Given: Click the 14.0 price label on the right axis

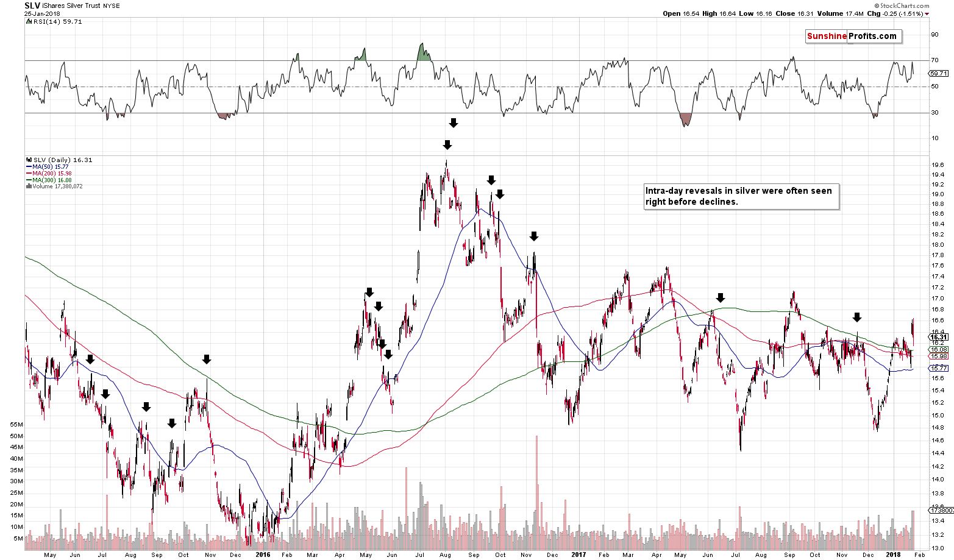Looking at the screenshot, I should [937, 480].
